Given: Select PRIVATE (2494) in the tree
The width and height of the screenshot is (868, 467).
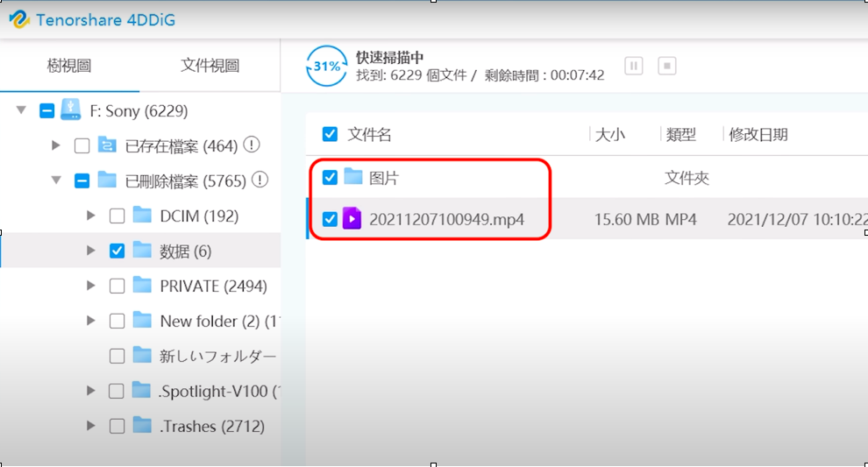Looking at the screenshot, I should pyautogui.click(x=214, y=286).
